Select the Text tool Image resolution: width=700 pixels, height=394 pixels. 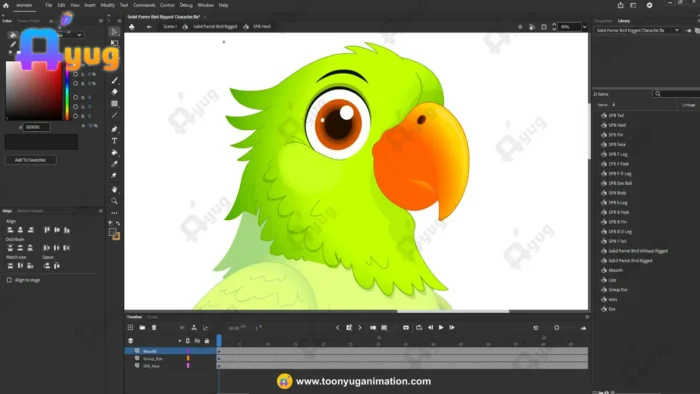point(114,141)
